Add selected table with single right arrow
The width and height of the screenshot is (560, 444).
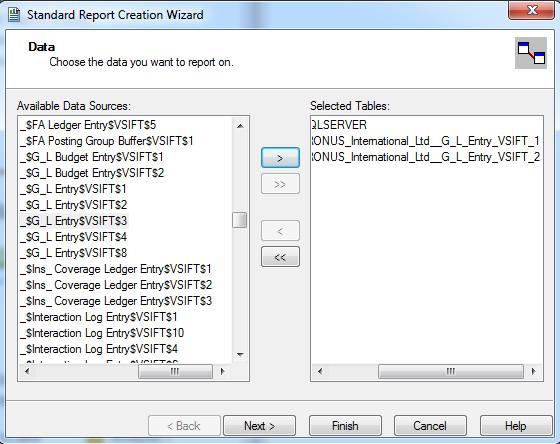pyautogui.click(x=280, y=158)
